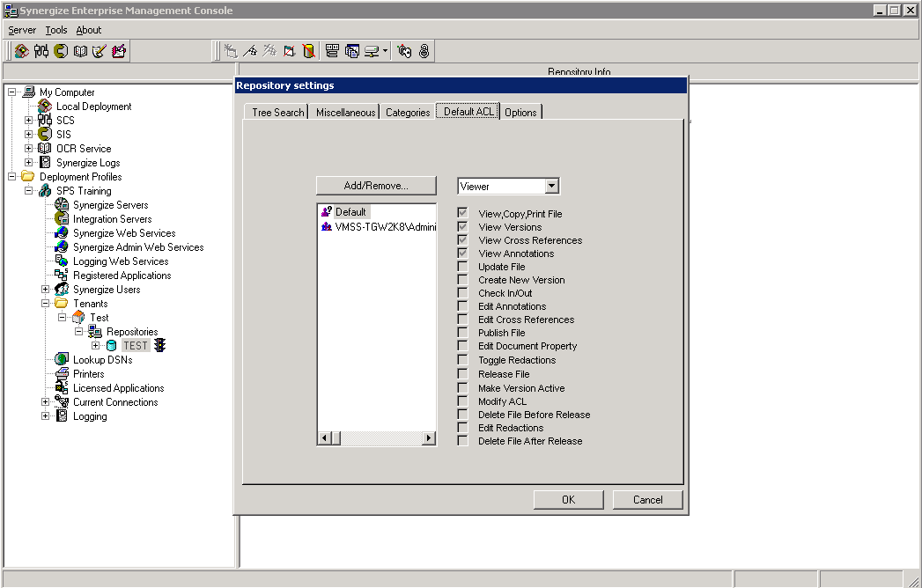Image resolution: width=922 pixels, height=588 pixels.
Task: Collapse the My Computer tree node
Action: [x=11, y=92]
